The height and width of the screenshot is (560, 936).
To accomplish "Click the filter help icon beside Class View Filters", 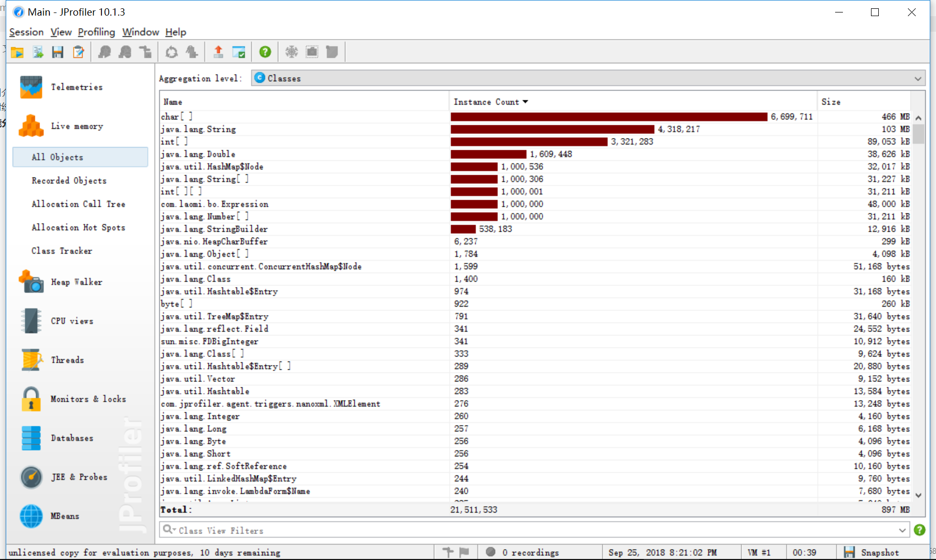I will point(919,530).
